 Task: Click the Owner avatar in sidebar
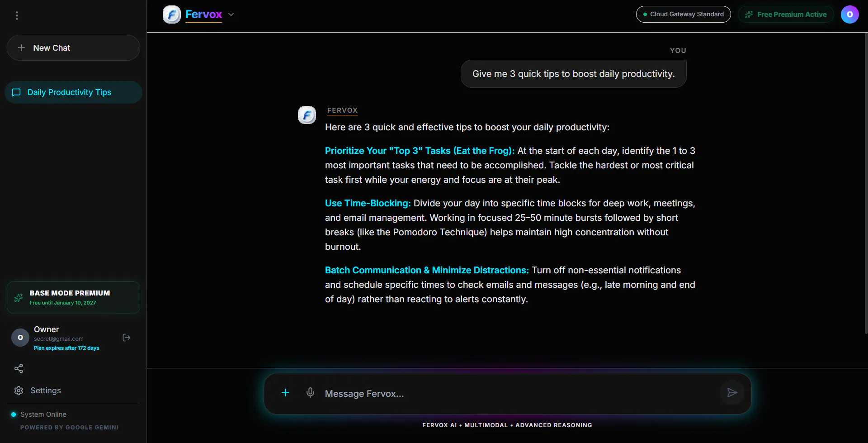click(x=20, y=338)
